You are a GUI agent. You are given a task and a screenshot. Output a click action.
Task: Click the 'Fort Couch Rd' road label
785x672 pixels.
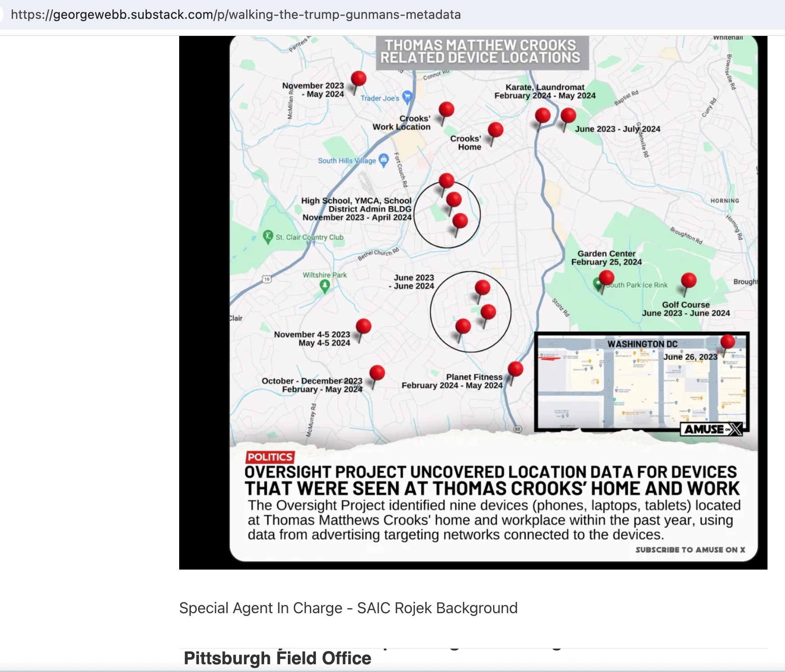[x=401, y=170]
